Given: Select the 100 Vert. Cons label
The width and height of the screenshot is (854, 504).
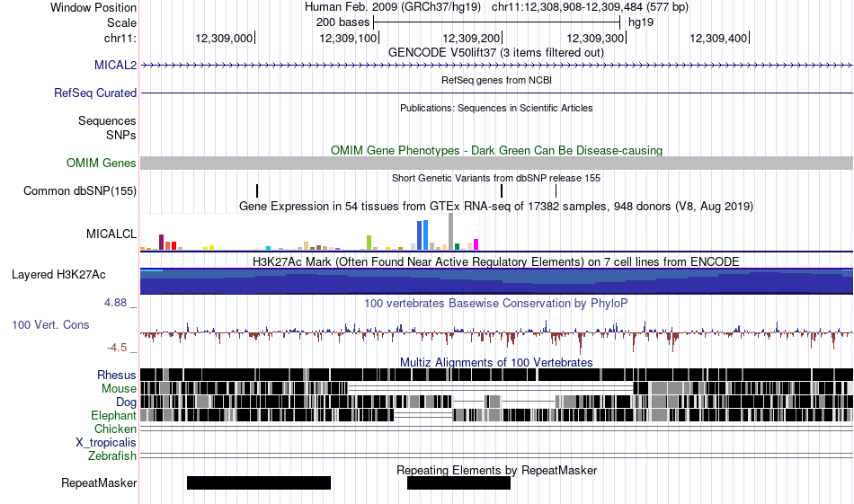Looking at the screenshot, I should 50,325.
